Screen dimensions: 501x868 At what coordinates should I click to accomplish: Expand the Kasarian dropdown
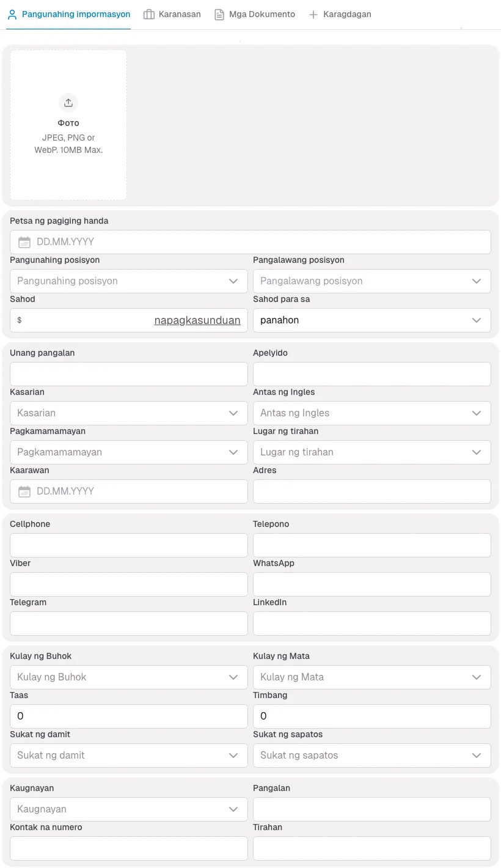point(128,413)
